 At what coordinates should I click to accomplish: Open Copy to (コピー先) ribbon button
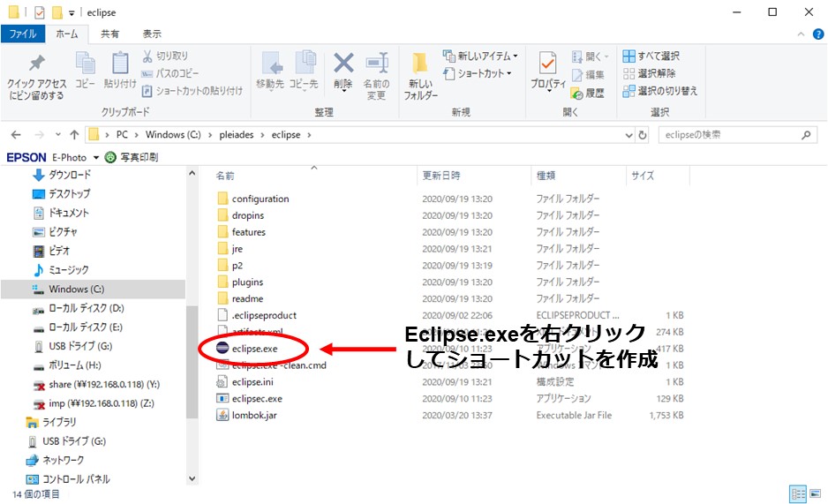pos(304,71)
